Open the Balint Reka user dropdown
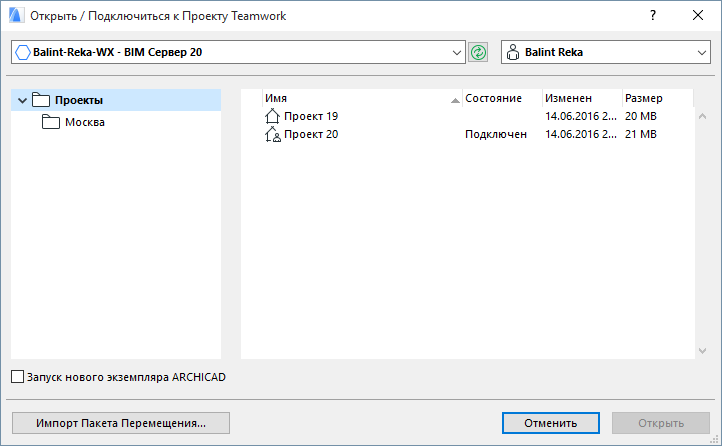The height and width of the screenshot is (446, 722). 701,52
